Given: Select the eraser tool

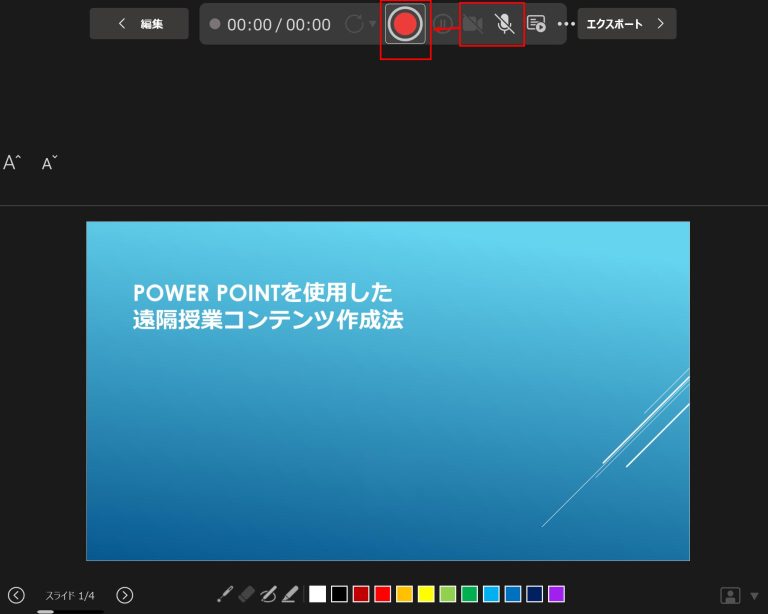Looking at the screenshot, I should (x=246, y=594).
